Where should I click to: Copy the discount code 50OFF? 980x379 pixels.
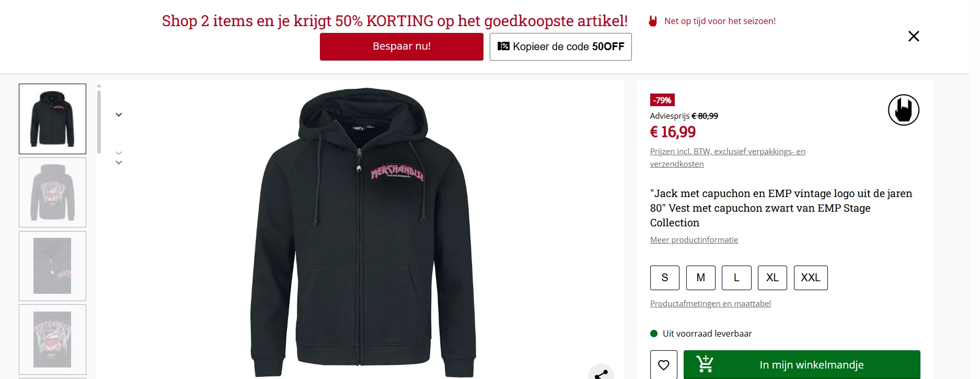560,47
